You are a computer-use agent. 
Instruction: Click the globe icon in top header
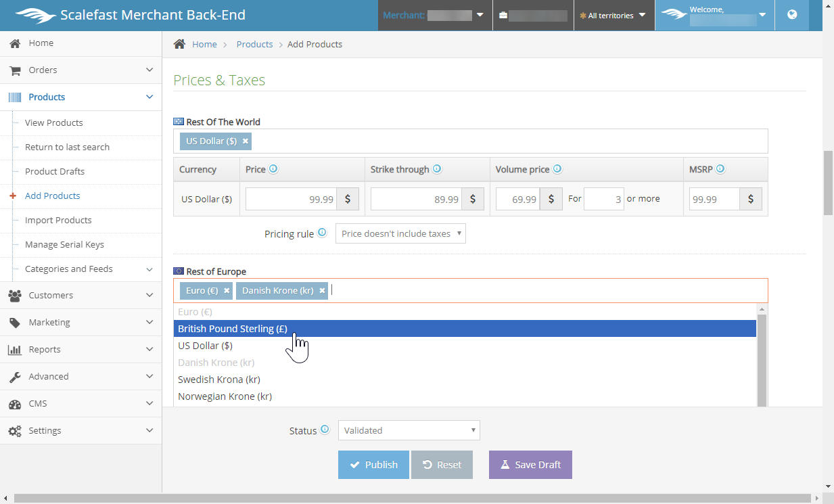coord(792,15)
